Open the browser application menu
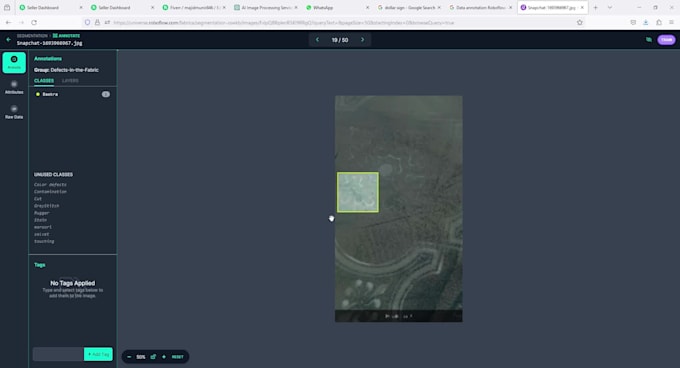680x368 pixels. pyautogui.click(x=671, y=23)
